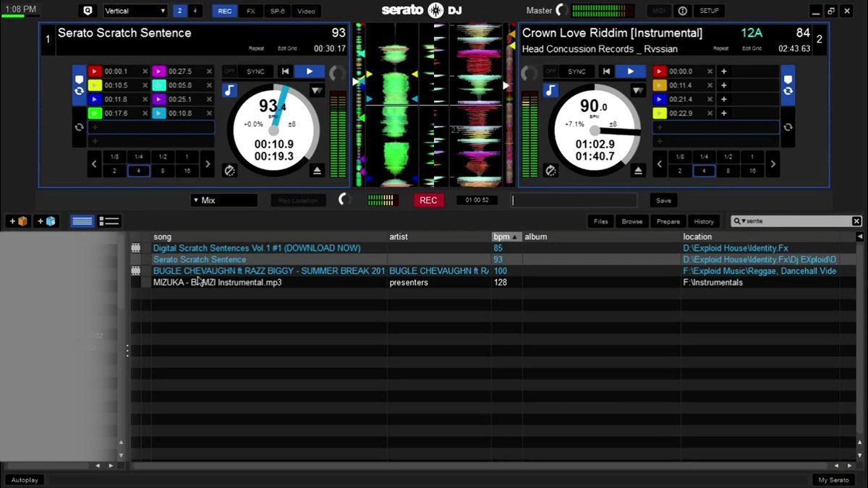Enable SYNC on deck 1
Screen dimensions: 868x488
[255, 72]
